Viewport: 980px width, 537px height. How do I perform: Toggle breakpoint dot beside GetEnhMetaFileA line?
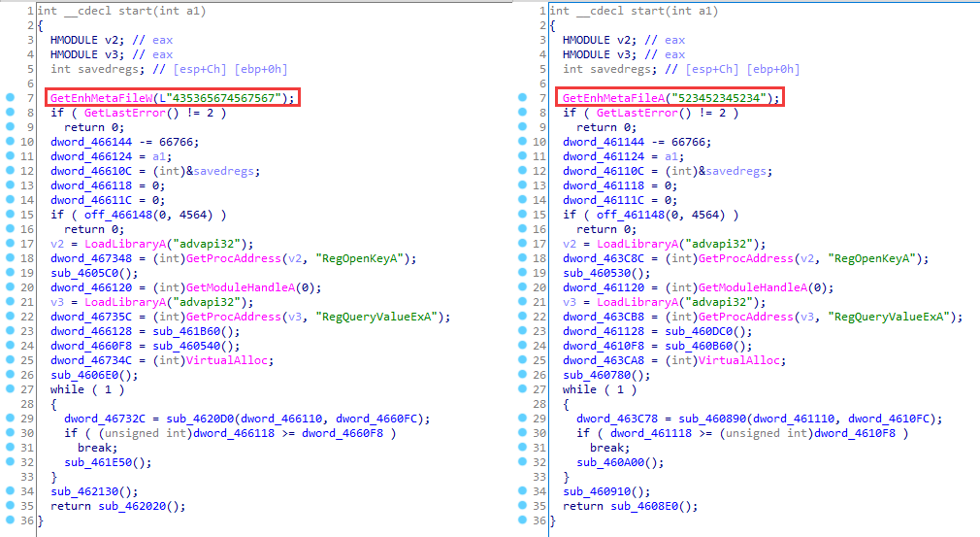tap(522, 97)
